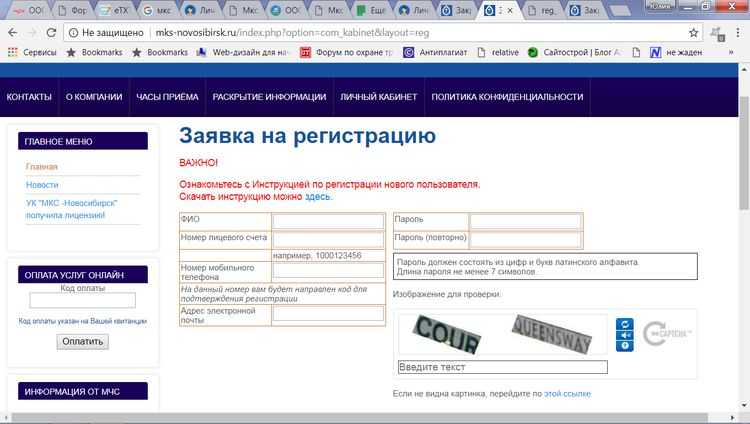
Task: Click the horizontal scrollbar thumb
Action: pos(359,418)
